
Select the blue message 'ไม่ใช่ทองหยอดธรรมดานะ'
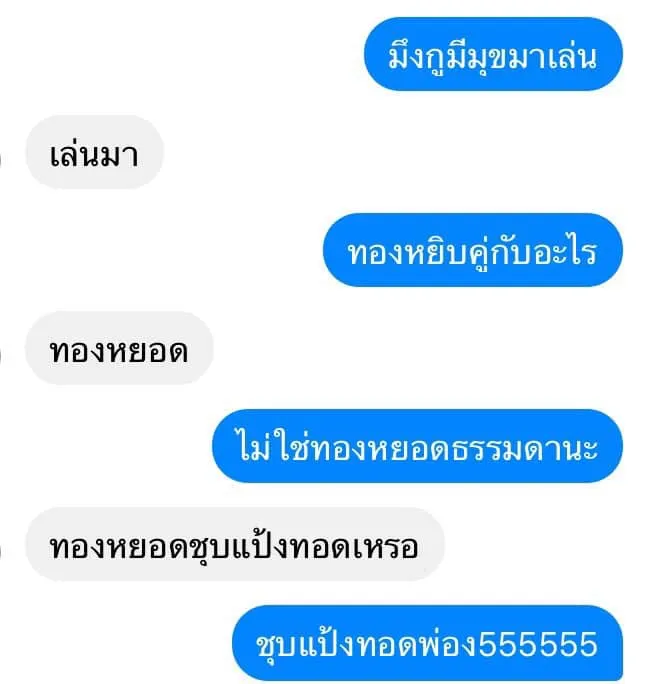pos(418,446)
